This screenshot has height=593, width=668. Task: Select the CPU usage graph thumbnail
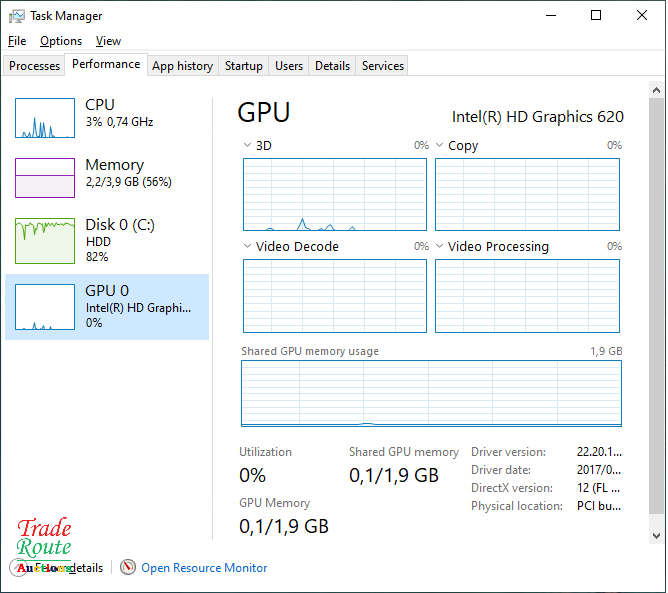point(45,118)
